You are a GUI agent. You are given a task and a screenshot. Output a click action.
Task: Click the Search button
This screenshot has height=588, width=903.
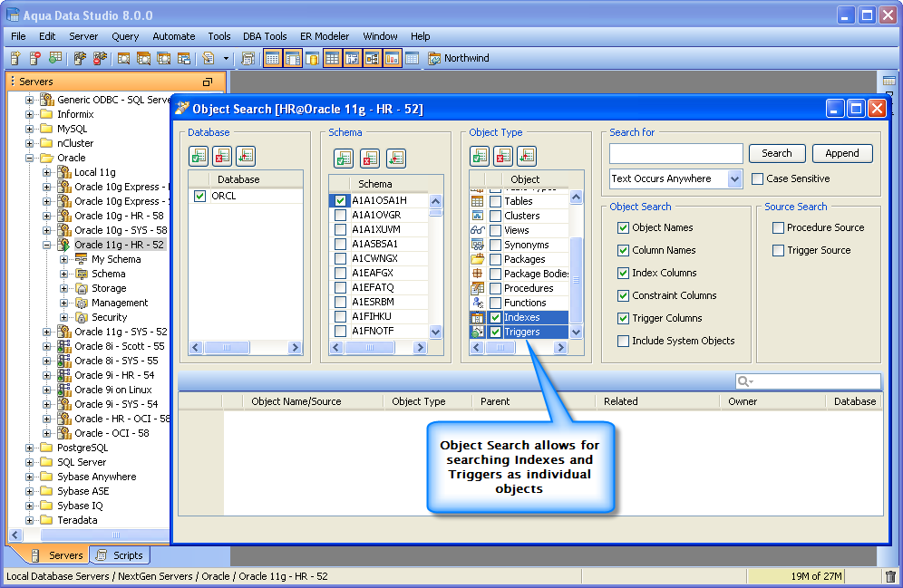[x=776, y=154]
